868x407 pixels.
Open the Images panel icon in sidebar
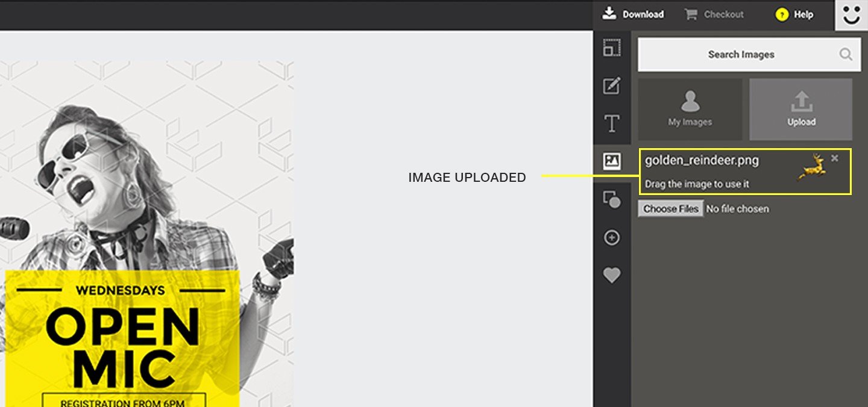point(612,161)
